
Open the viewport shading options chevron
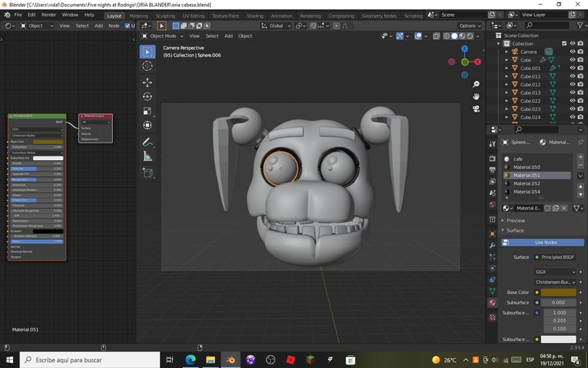click(478, 36)
